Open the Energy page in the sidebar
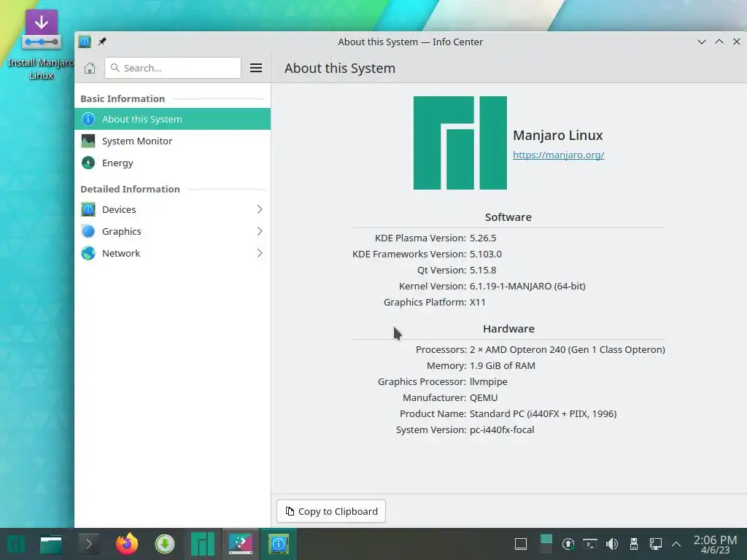The image size is (747, 560). click(172, 163)
